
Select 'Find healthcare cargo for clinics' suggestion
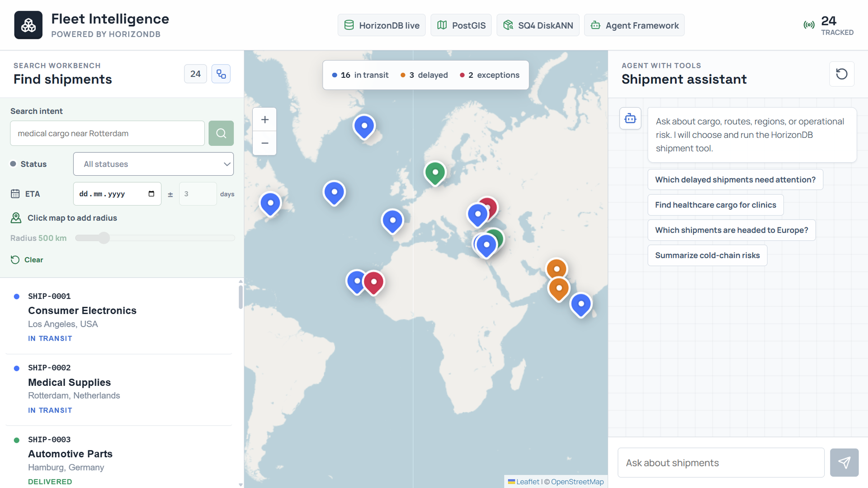point(716,205)
